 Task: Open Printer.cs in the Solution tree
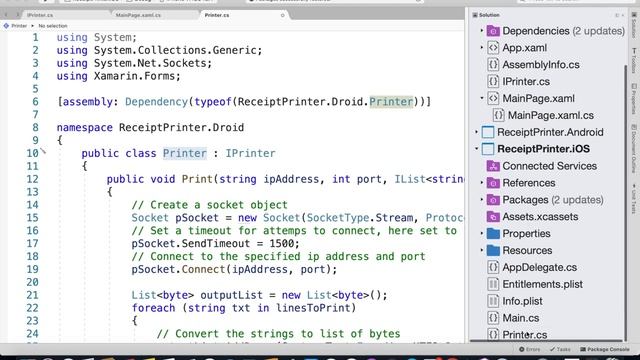[x=524, y=335]
